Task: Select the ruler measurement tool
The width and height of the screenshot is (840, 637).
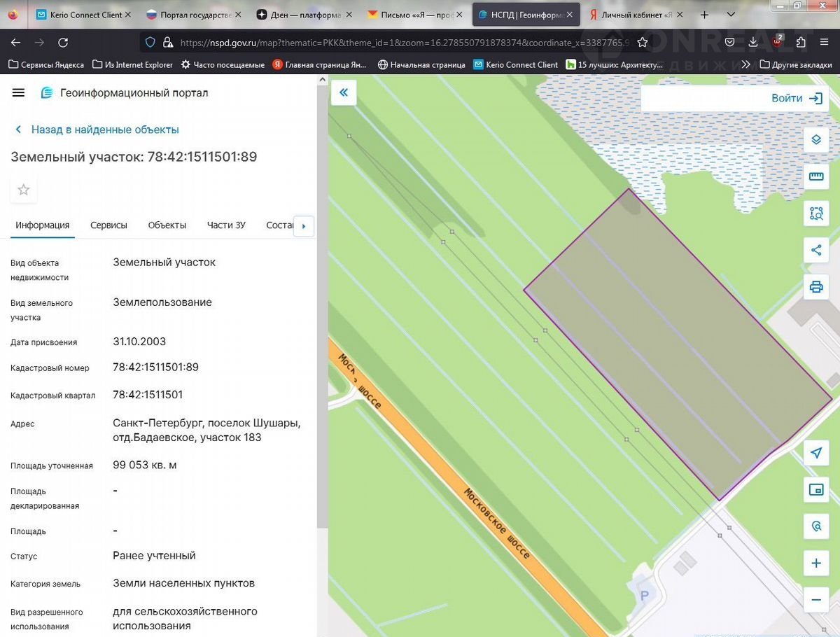Action: pos(815,176)
